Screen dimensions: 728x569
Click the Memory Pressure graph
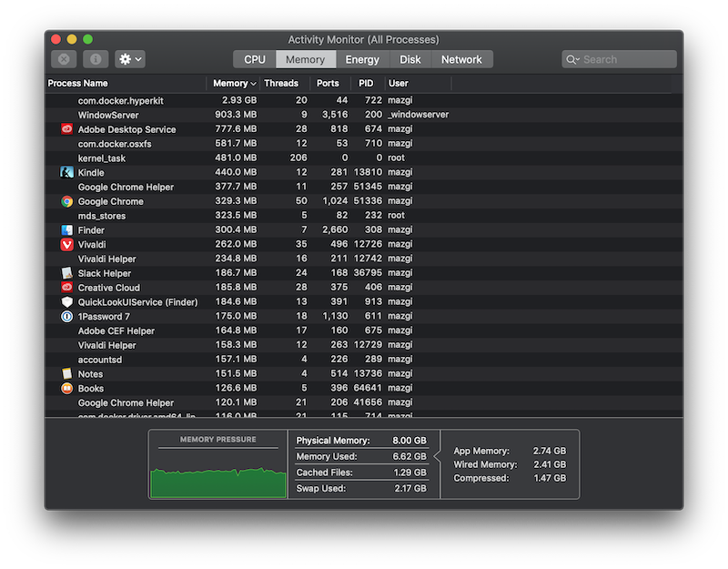pos(218,483)
